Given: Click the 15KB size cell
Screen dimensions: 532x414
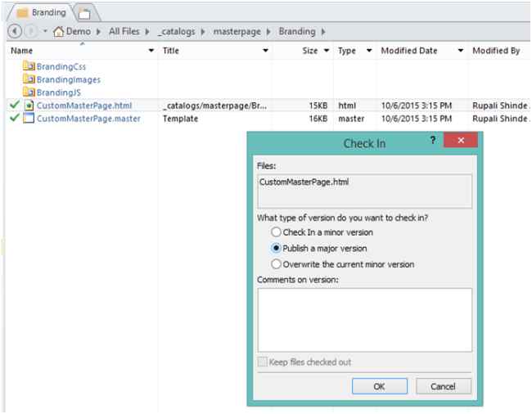Looking at the screenshot, I should (x=318, y=106).
